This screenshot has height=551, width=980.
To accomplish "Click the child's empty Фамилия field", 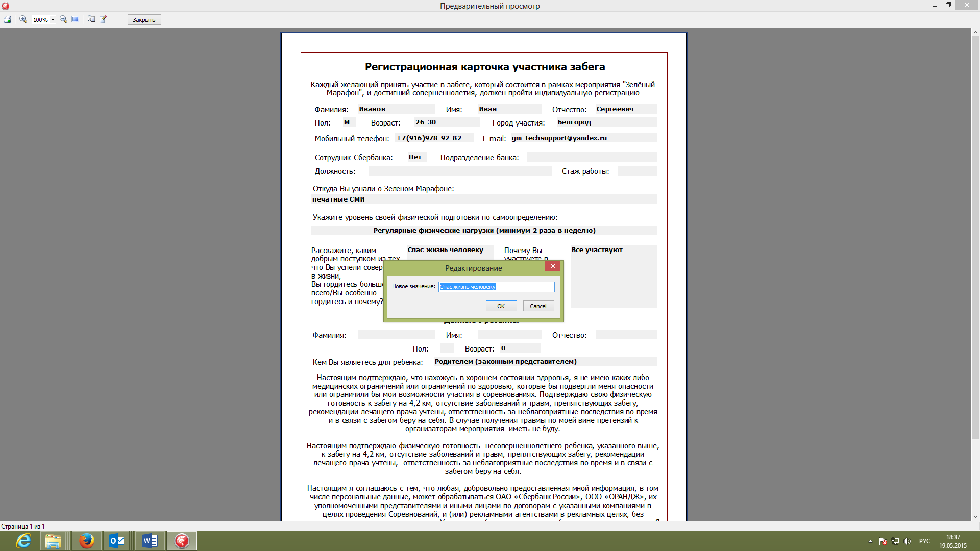I will click(x=397, y=335).
